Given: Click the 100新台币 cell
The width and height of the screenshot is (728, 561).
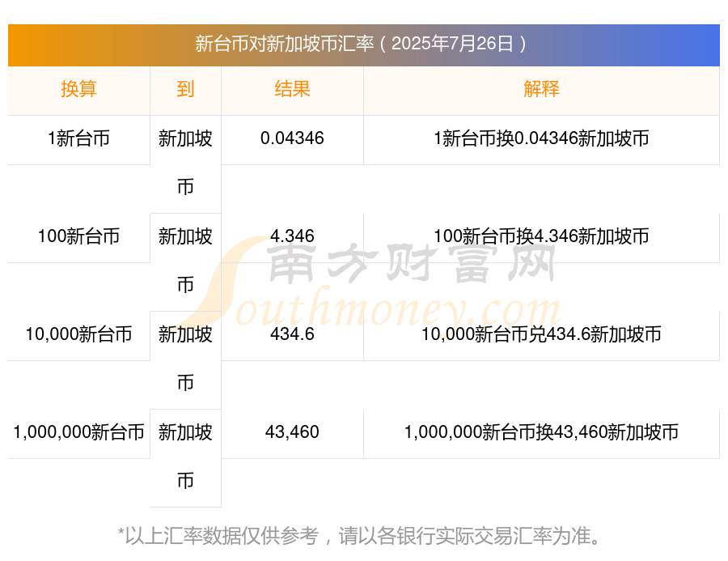Looking at the screenshot, I should point(78,236).
